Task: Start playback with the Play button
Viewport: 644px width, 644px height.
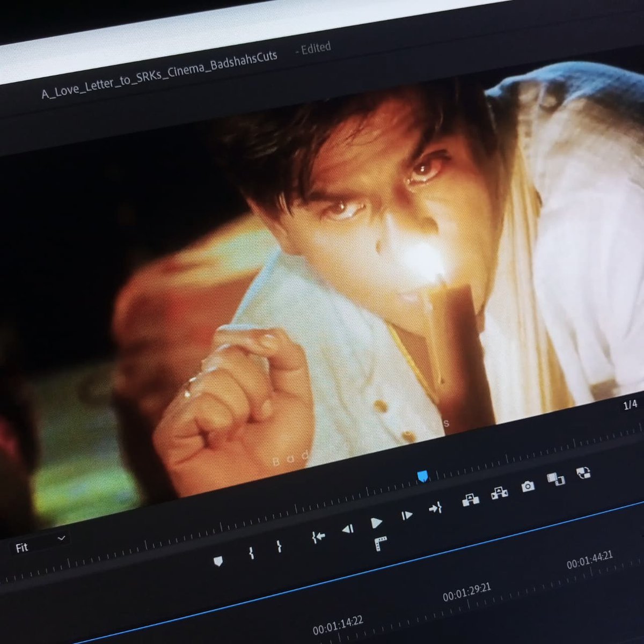Action: [x=377, y=523]
